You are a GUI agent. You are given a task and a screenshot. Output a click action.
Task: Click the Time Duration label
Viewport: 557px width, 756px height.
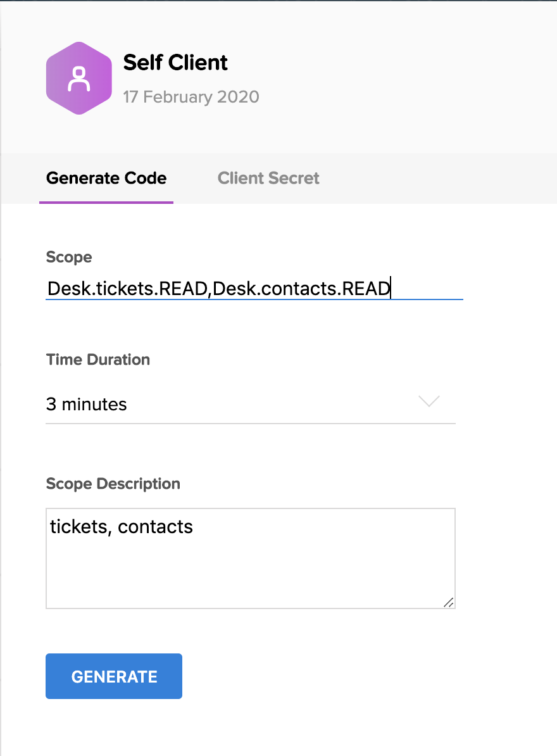pos(98,360)
